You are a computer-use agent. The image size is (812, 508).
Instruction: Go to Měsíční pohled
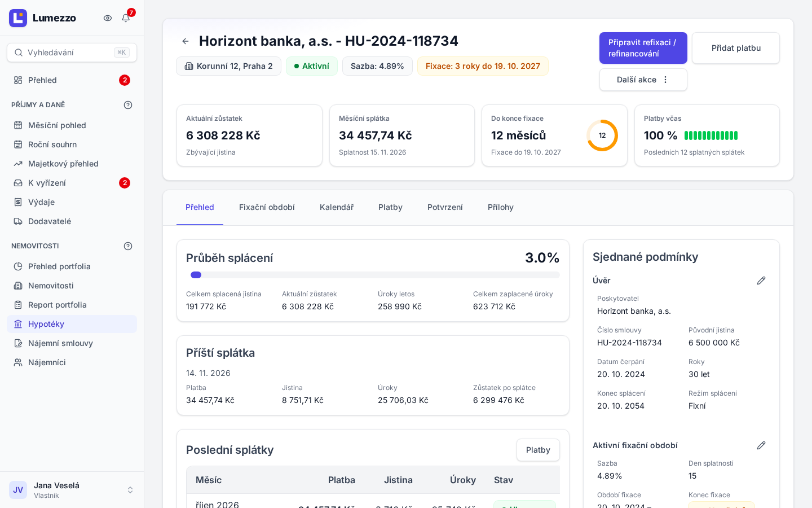pyautogui.click(x=72, y=125)
